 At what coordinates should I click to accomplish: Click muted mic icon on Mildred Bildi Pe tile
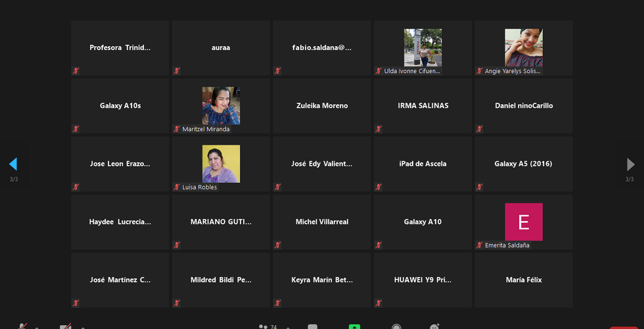pos(177,303)
